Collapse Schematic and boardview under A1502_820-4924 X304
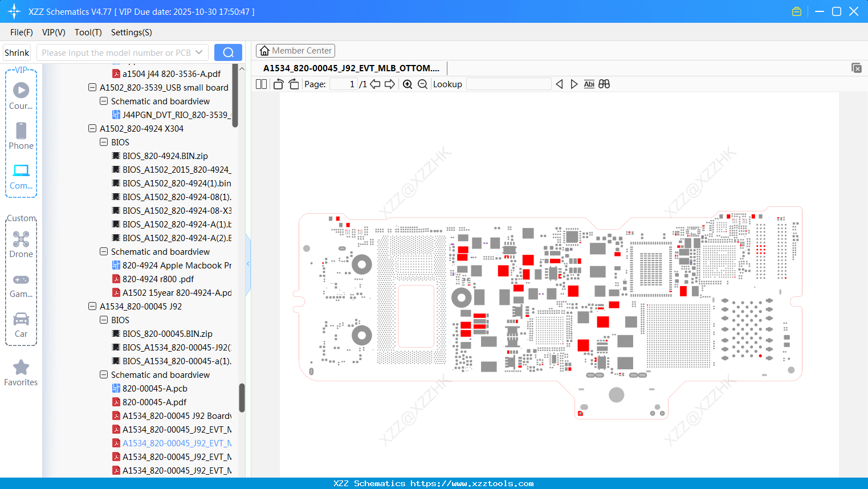868x489 pixels. click(x=104, y=252)
